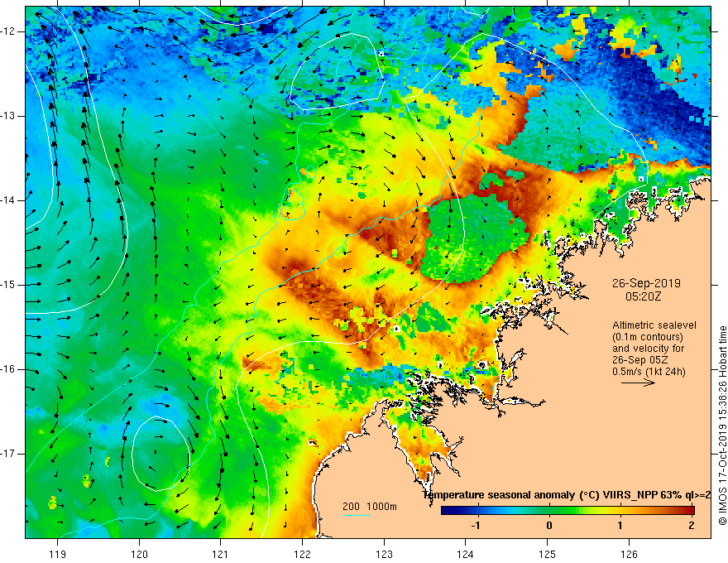Screen dimensions: 728x563
Task: Click the '26-Sep-2019' date label
Action: [646, 283]
